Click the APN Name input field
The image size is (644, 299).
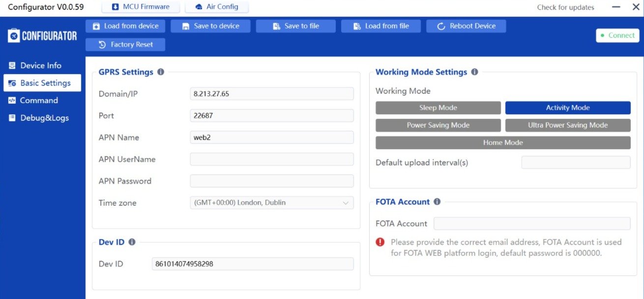[x=272, y=137]
